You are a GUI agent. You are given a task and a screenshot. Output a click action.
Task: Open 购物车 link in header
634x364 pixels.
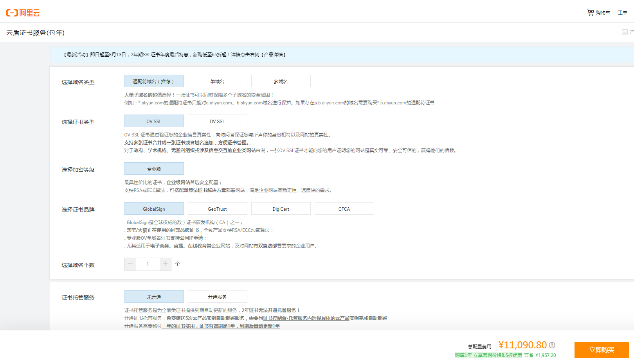tap(603, 13)
